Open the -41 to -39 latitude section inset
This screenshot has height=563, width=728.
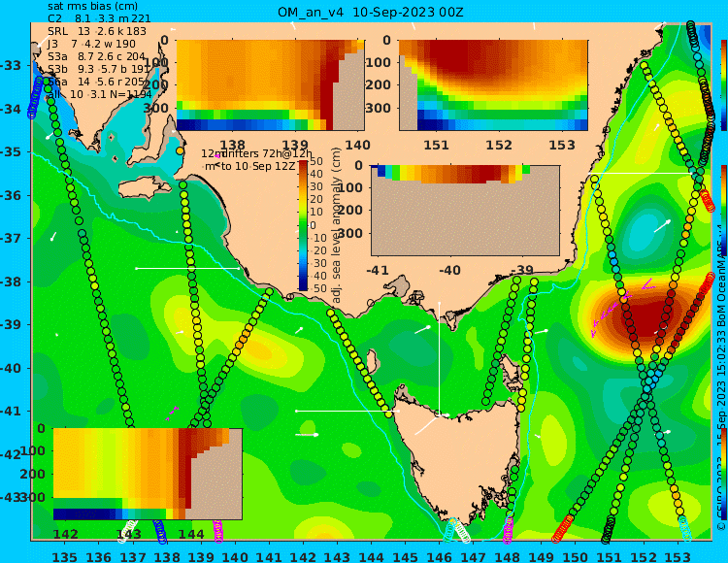tap(465, 210)
